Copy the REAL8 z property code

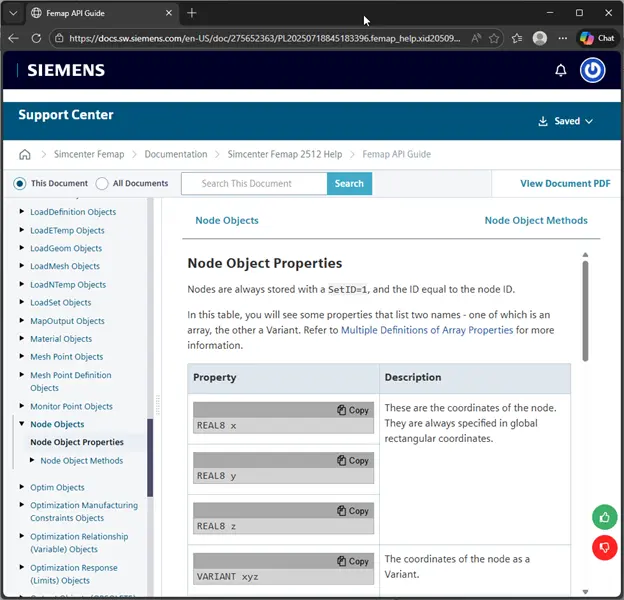click(353, 511)
